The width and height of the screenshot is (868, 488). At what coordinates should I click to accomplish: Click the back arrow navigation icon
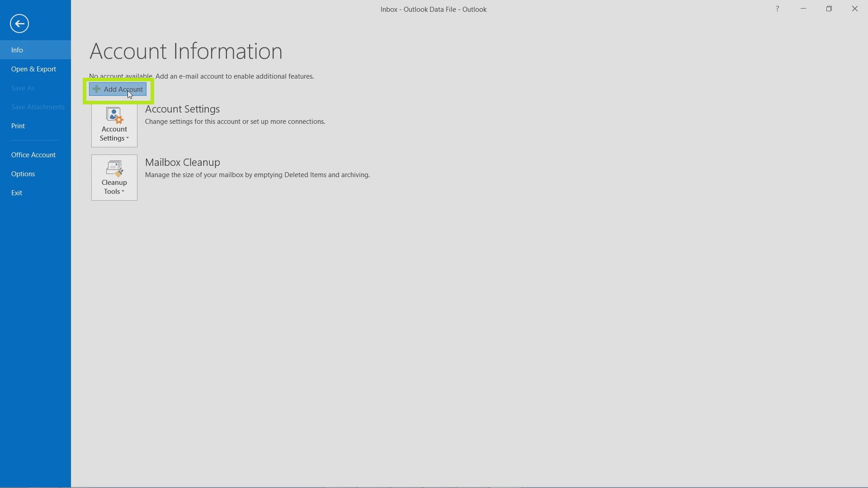pyautogui.click(x=19, y=23)
